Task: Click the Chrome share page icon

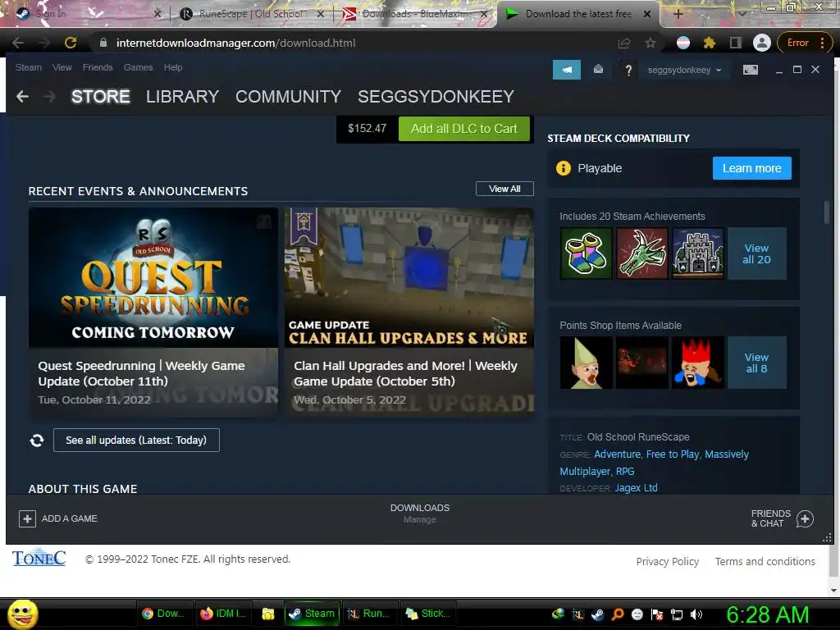Action: pyautogui.click(x=624, y=43)
